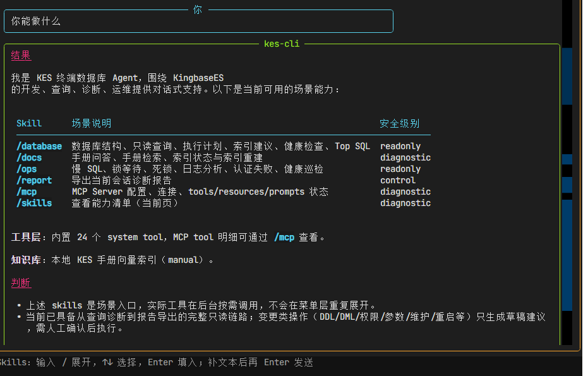Image resolution: width=588 pixels, height=376 pixels.
Task: Click diagnostic level in /skills row
Action: (405, 203)
